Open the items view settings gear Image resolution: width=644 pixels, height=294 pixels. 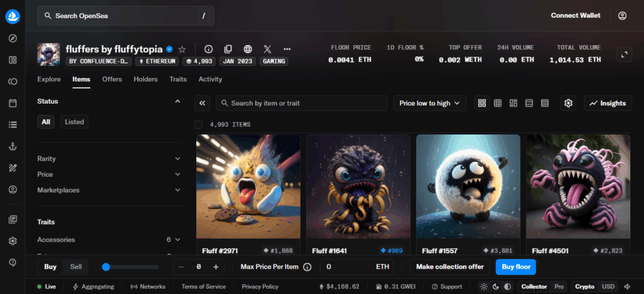pyautogui.click(x=569, y=103)
